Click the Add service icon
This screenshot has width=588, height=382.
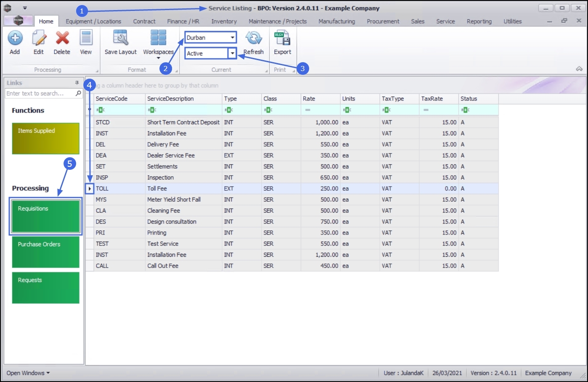click(x=15, y=38)
